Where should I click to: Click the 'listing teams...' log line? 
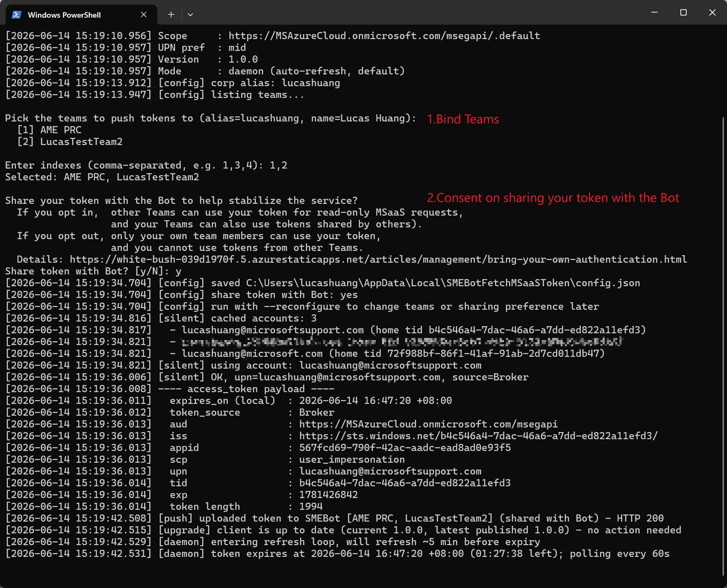click(155, 95)
